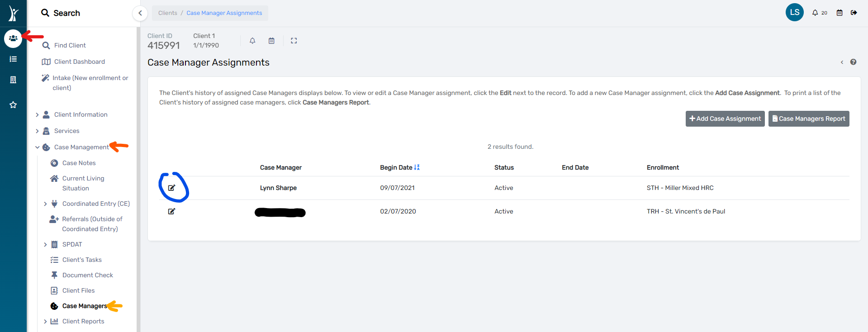Click the Status column header
Image resolution: width=868 pixels, height=332 pixels.
pos(504,167)
